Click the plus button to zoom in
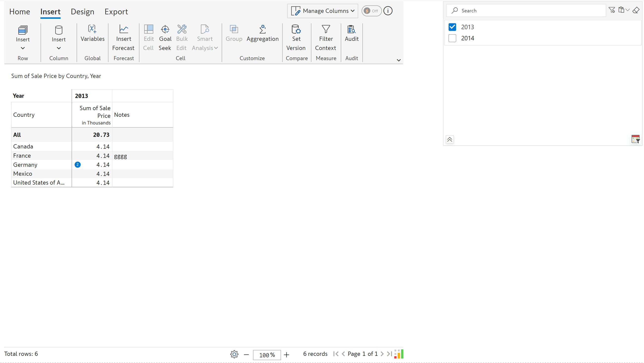644x363 pixels. click(287, 355)
